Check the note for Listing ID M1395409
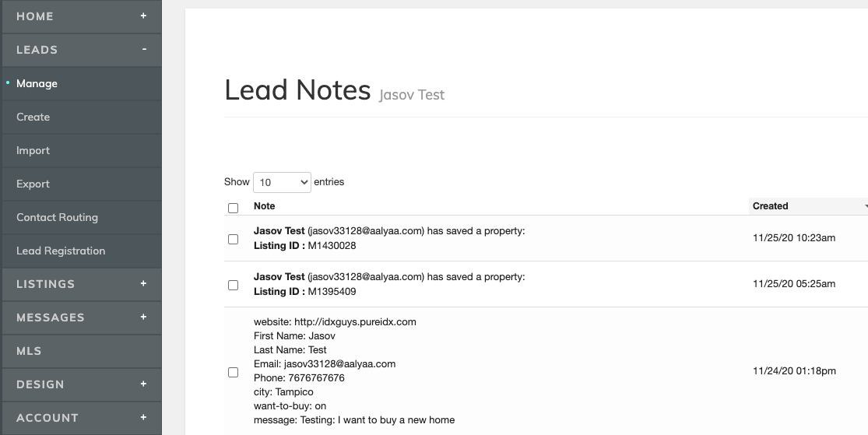This screenshot has width=868, height=435. [x=233, y=285]
